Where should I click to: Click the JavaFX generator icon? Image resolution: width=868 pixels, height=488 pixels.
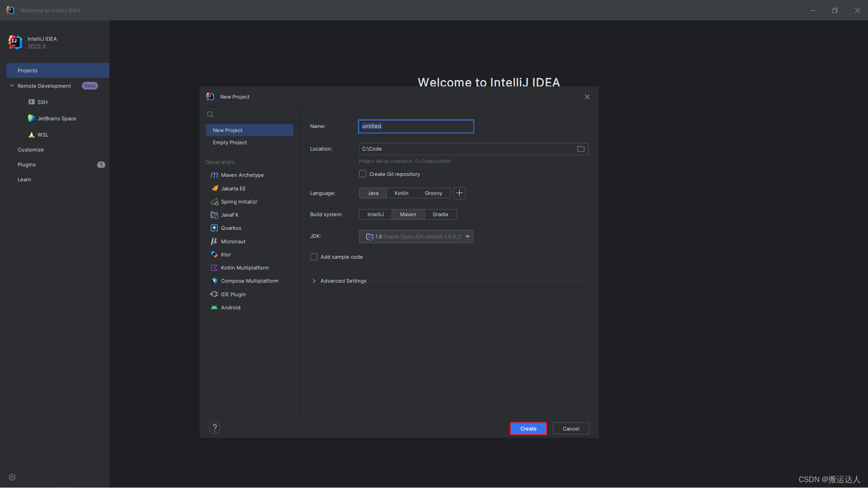(x=214, y=215)
